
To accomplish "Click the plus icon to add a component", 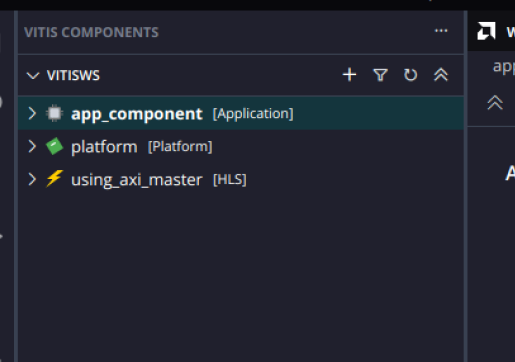I will (x=349, y=75).
